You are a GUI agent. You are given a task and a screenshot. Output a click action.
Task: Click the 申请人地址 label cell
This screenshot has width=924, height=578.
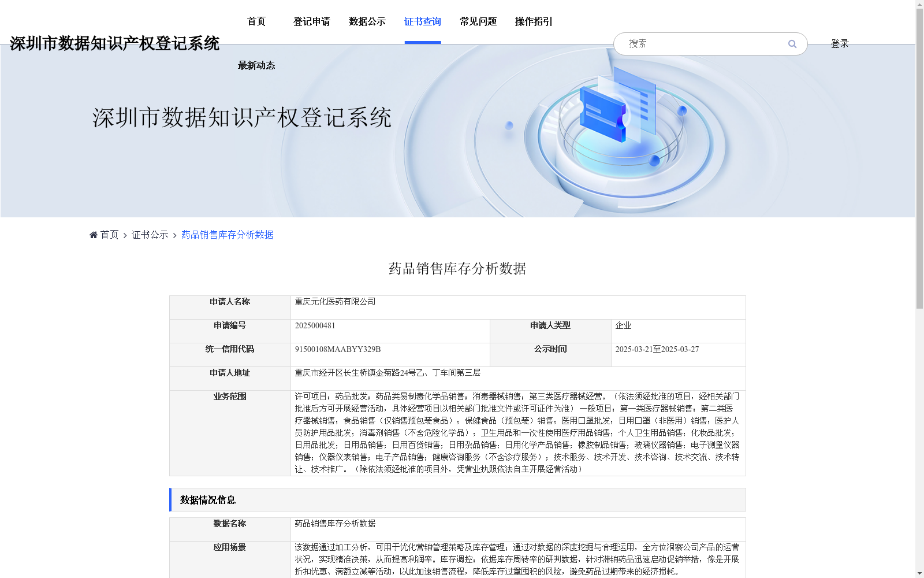click(230, 379)
